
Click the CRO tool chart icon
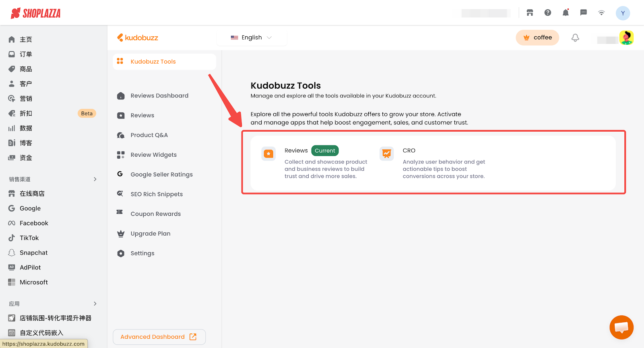click(x=386, y=154)
